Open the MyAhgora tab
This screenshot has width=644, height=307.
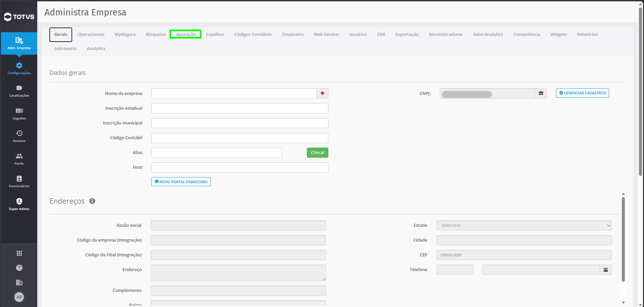tap(125, 35)
